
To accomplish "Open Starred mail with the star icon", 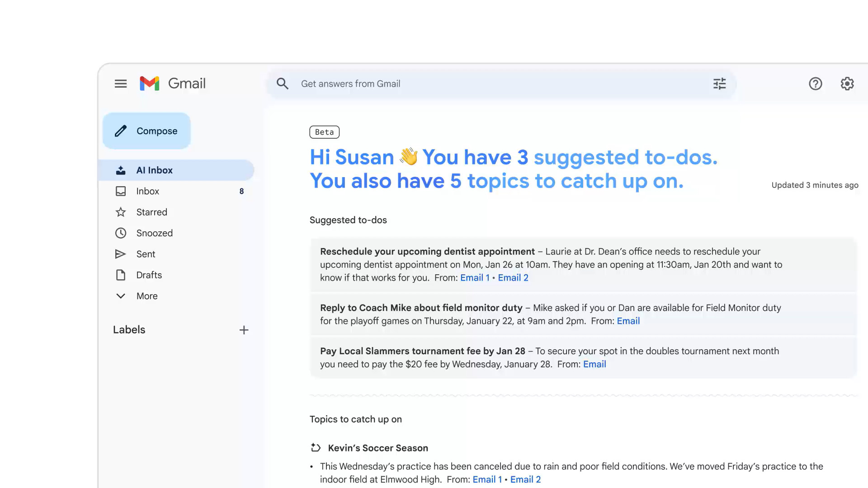I will click(120, 212).
